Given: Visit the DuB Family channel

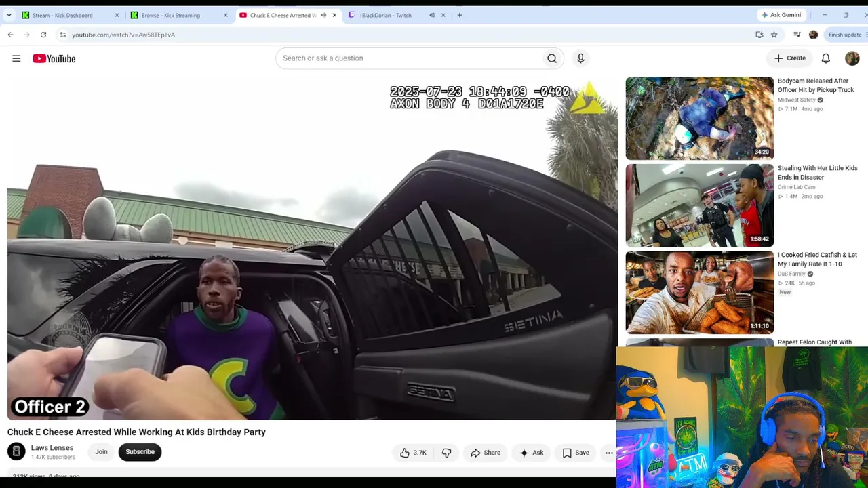Looking at the screenshot, I should tap(791, 274).
